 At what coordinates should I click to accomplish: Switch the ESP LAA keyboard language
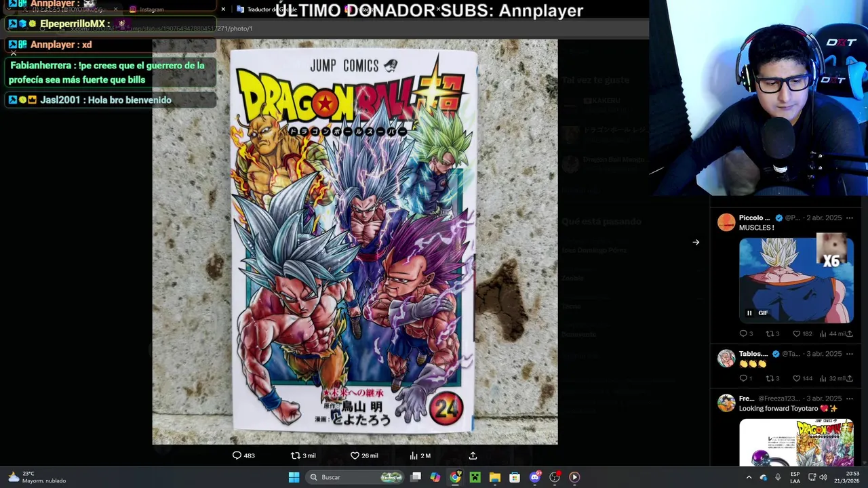click(795, 477)
